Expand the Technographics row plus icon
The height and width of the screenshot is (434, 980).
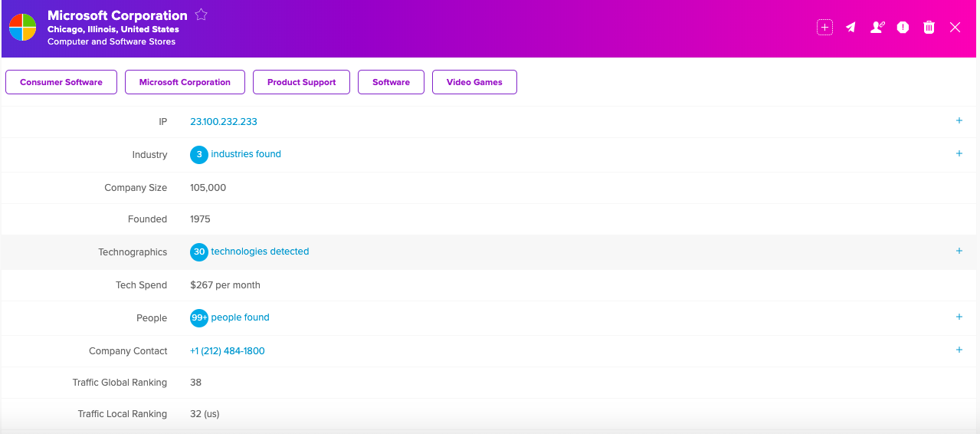[x=959, y=251]
